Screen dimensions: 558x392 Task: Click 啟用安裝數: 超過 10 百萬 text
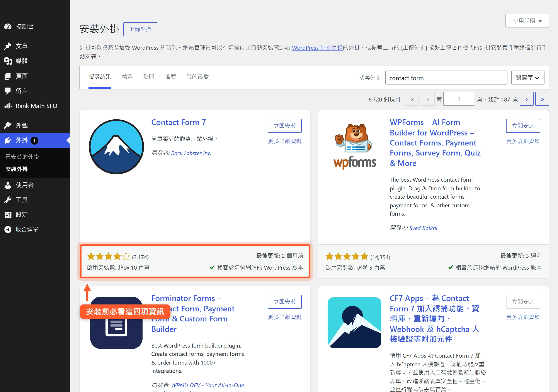(x=118, y=268)
